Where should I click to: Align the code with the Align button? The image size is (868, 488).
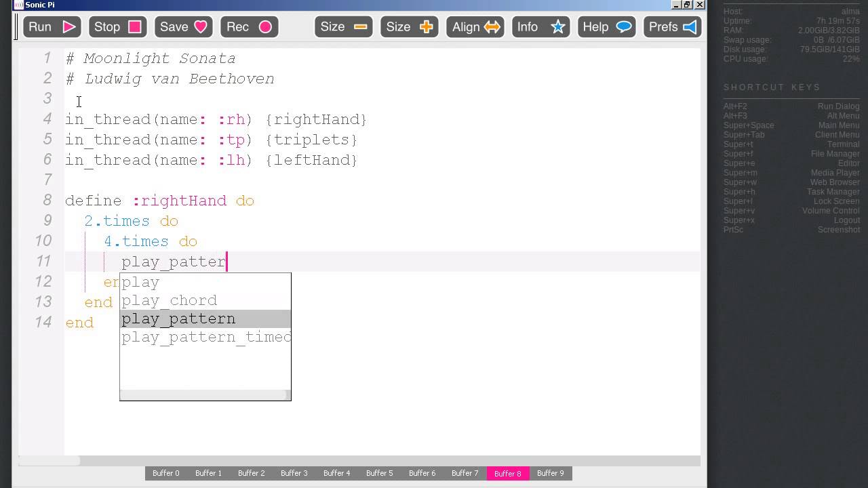coord(475,27)
